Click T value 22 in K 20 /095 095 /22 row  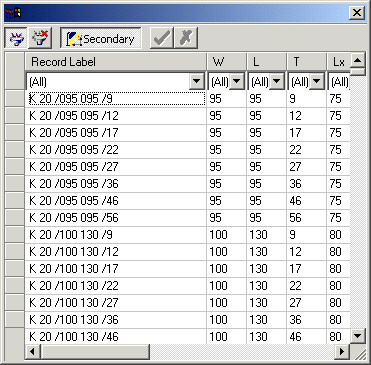tap(306, 150)
